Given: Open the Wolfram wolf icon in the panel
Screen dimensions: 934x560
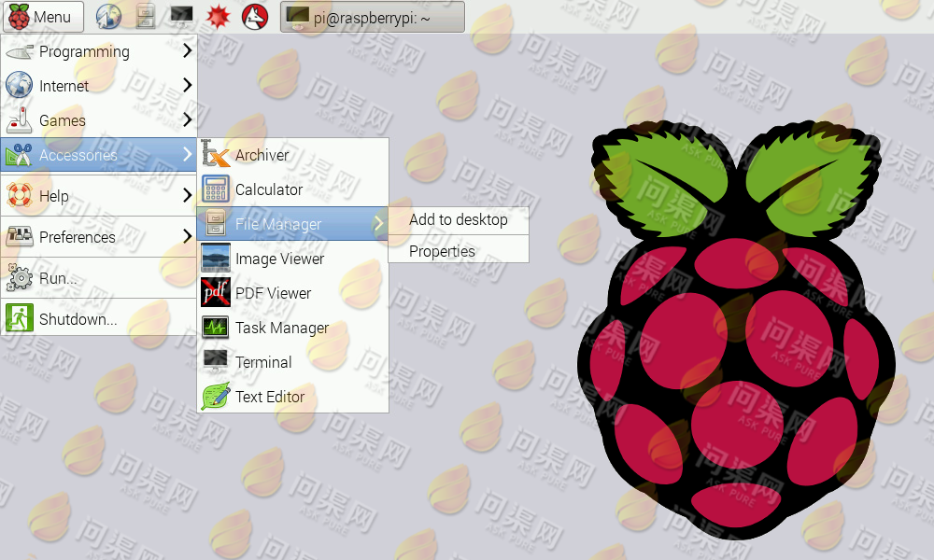Looking at the screenshot, I should pos(255,17).
